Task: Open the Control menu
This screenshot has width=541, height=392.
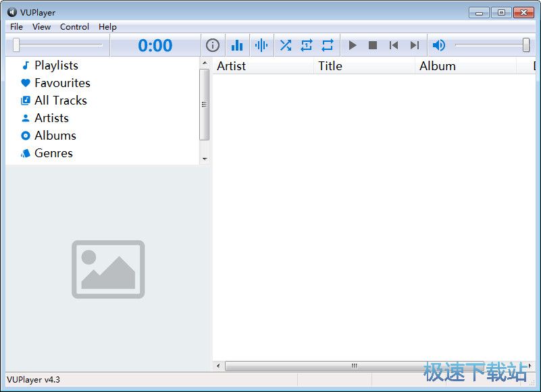Action: [x=74, y=27]
